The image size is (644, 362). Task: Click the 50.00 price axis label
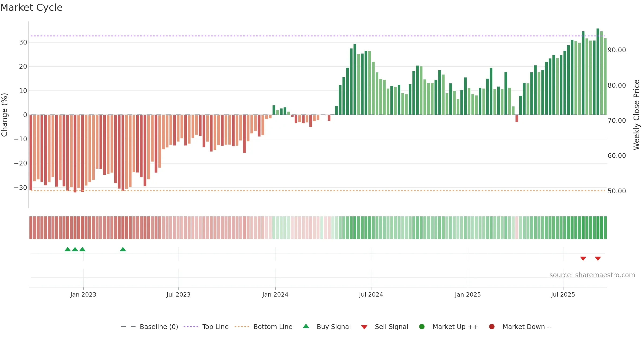617,191
